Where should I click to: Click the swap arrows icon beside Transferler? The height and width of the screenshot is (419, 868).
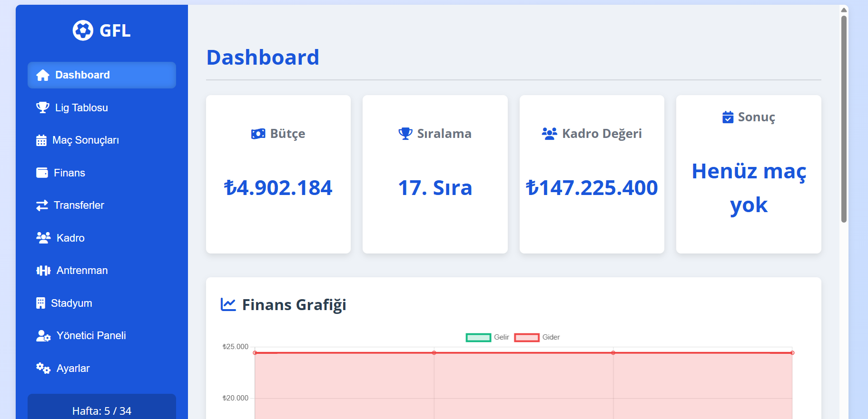(x=42, y=205)
